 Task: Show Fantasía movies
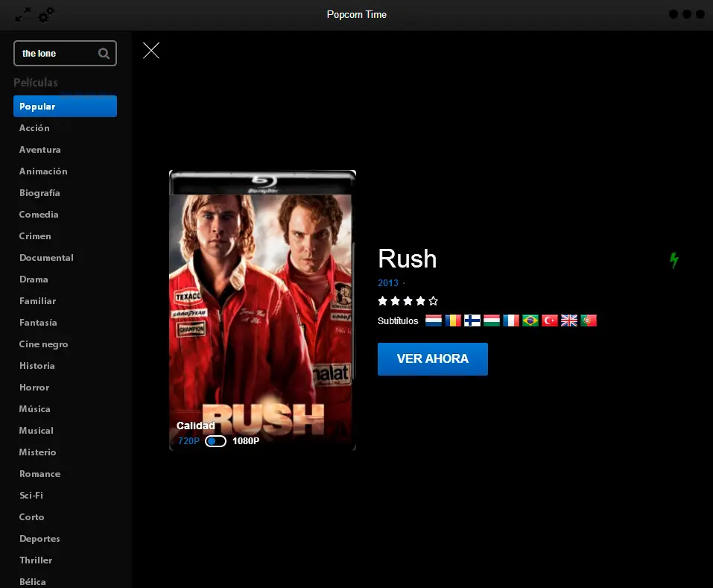pos(38,323)
